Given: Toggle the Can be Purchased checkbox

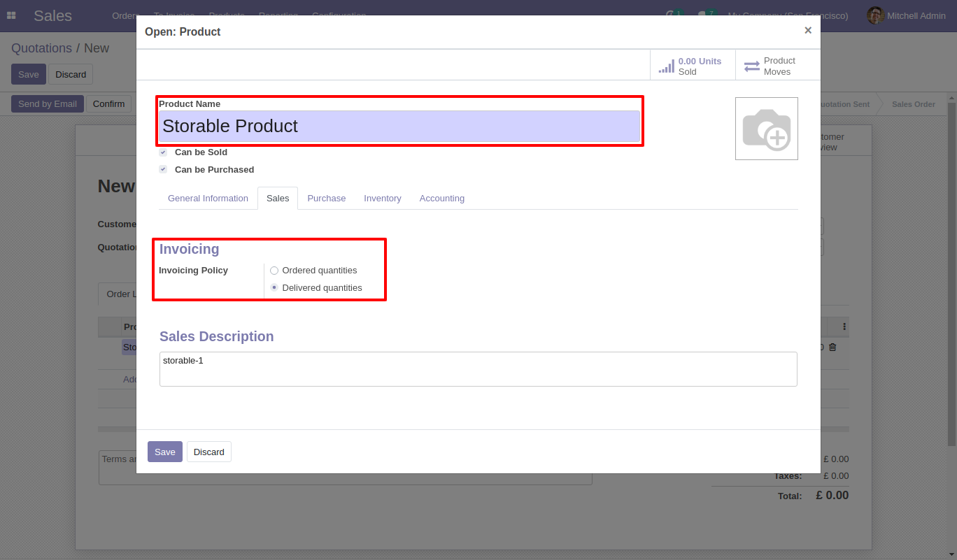Looking at the screenshot, I should [163, 169].
